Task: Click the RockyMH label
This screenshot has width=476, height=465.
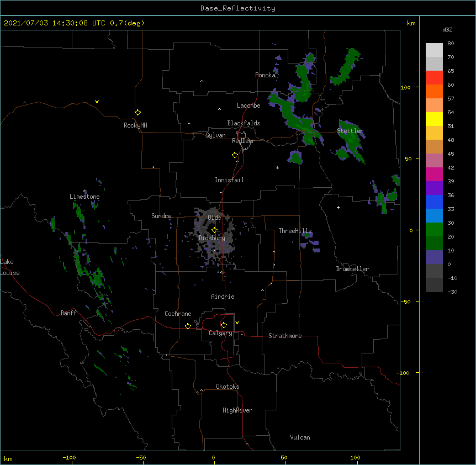Action: [x=135, y=125]
